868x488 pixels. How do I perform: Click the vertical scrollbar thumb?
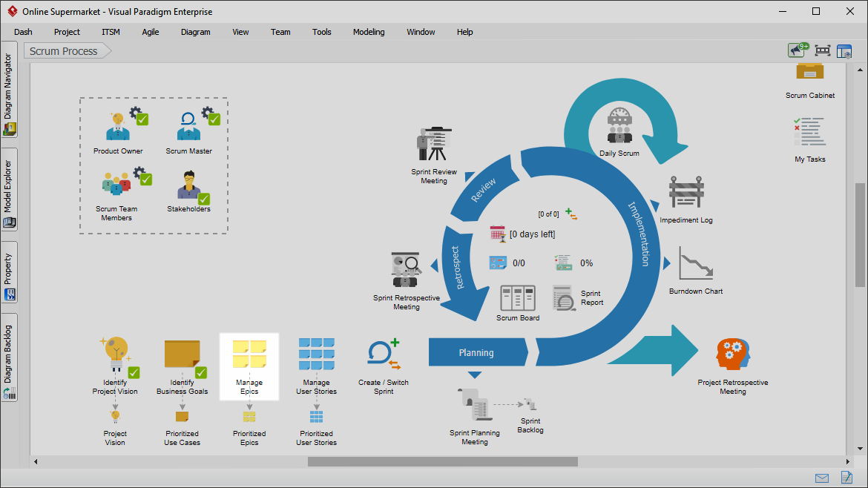coord(860,235)
